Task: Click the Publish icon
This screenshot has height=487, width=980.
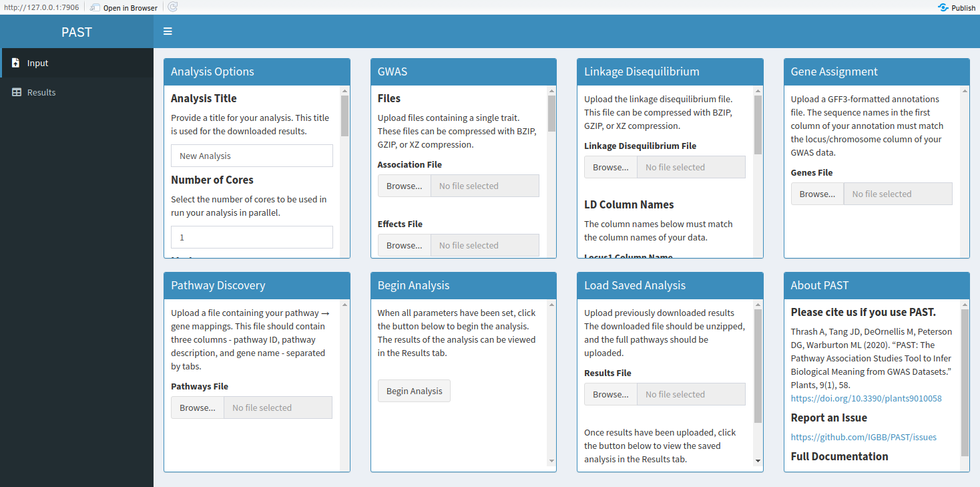Action: tap(943, 7)
